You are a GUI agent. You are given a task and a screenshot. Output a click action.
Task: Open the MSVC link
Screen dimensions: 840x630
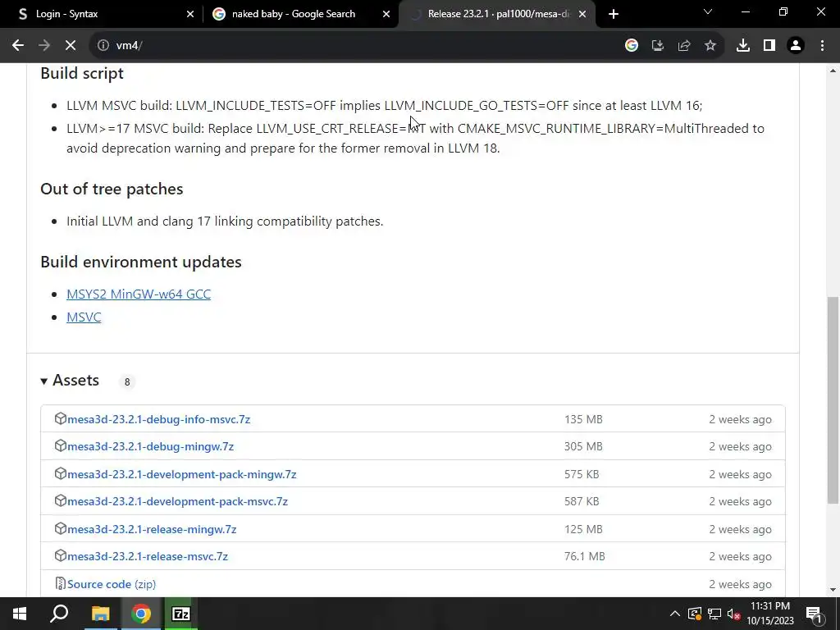pyautogui.click(x=84, y=317)
